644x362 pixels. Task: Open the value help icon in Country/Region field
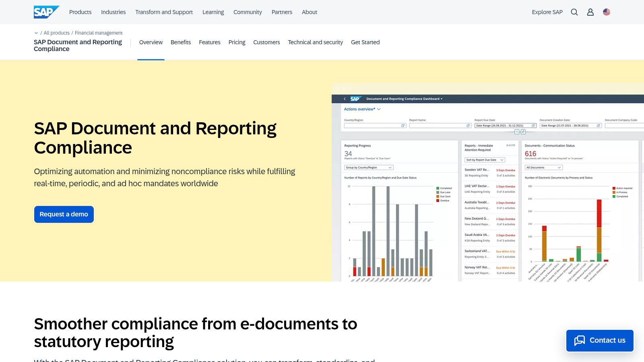pyautogui.click(x=403, y=125)
